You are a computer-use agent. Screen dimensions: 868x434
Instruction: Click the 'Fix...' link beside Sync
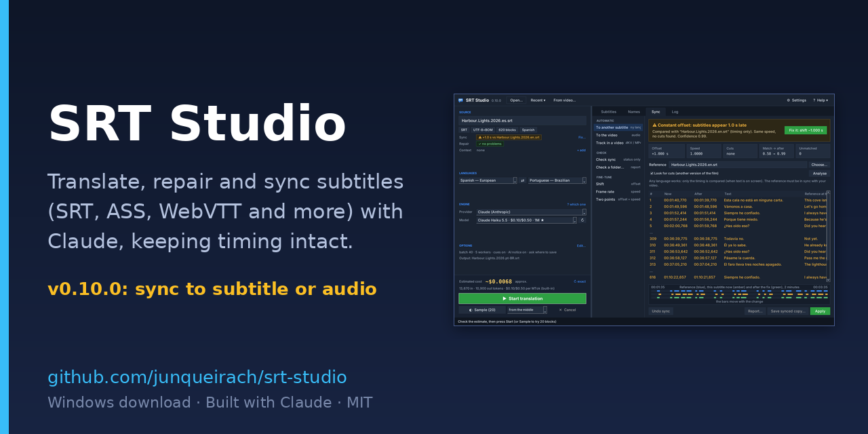(581, 137)
